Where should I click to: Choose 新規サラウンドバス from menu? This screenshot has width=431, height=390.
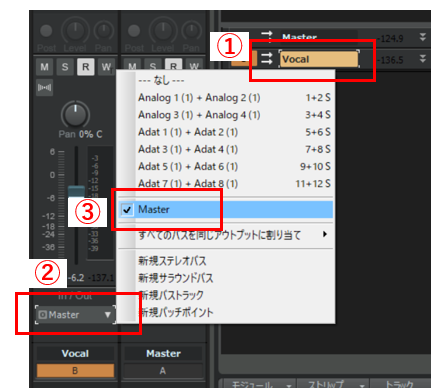click(x=226, y=278)
